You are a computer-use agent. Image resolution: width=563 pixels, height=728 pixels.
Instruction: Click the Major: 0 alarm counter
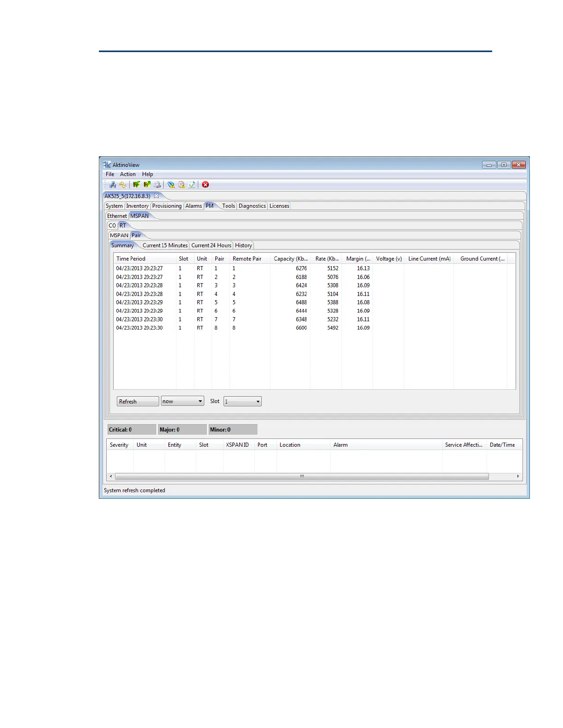183,430
